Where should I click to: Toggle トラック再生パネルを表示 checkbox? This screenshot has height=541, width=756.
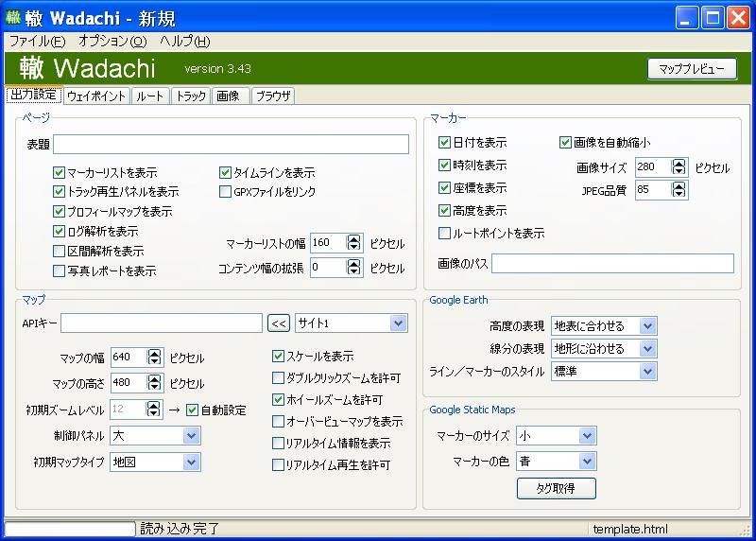(x=59, y=192)
